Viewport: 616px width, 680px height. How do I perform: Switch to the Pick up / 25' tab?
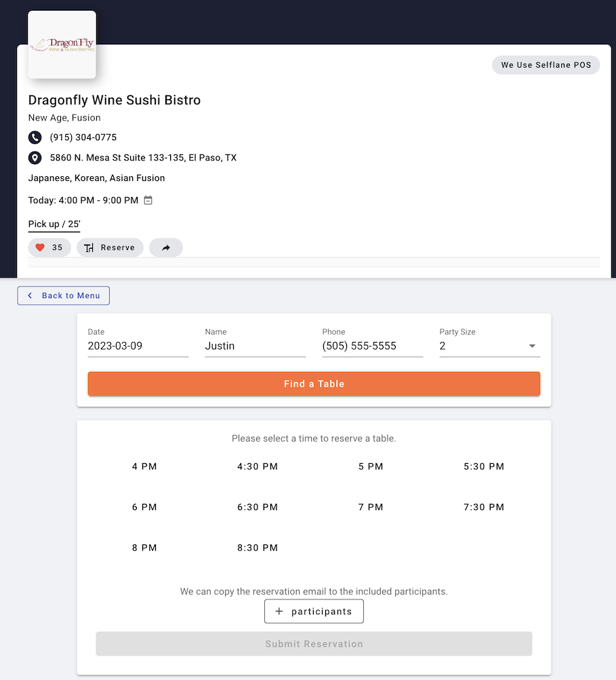coord(54,224)
